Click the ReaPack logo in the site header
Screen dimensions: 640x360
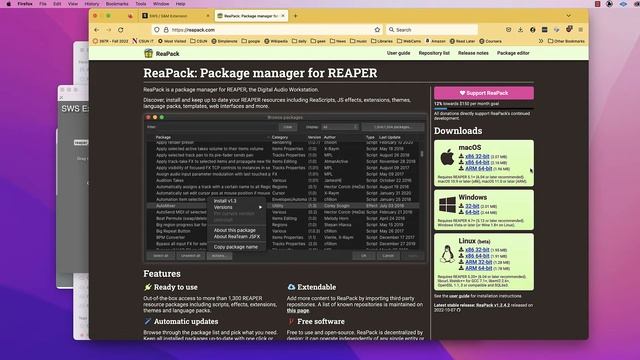coord(162,53)
